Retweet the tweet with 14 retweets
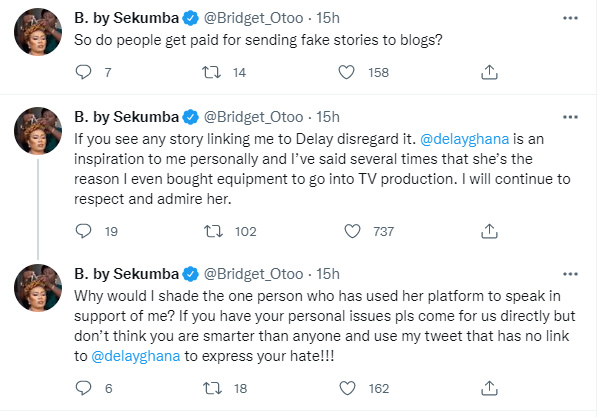 point(211,72)
